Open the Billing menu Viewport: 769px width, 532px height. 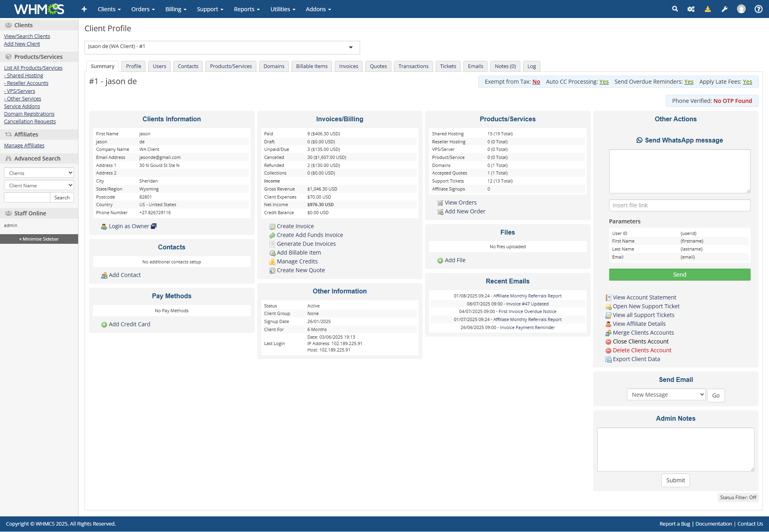coord(175,9)
